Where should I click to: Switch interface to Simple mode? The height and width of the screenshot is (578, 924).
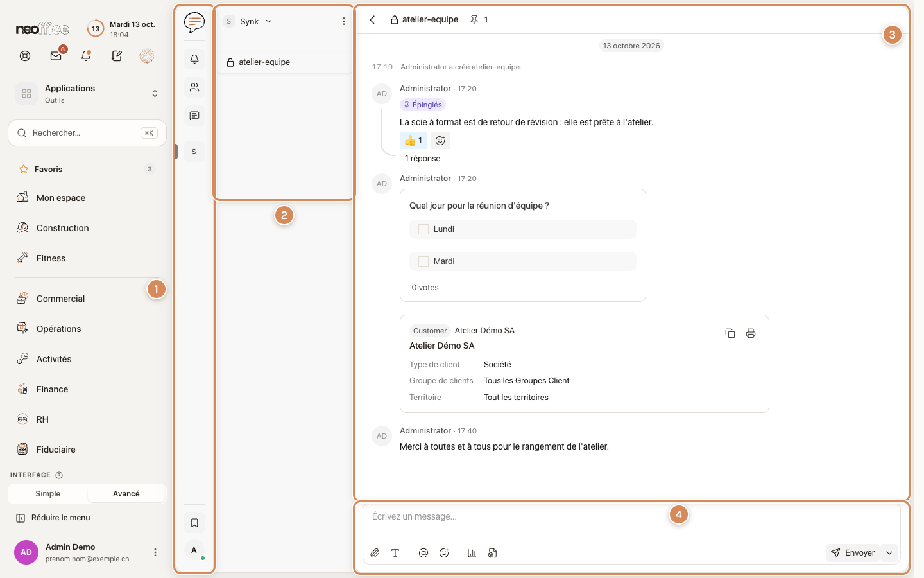pyautogui.click(x=48, y=494)
